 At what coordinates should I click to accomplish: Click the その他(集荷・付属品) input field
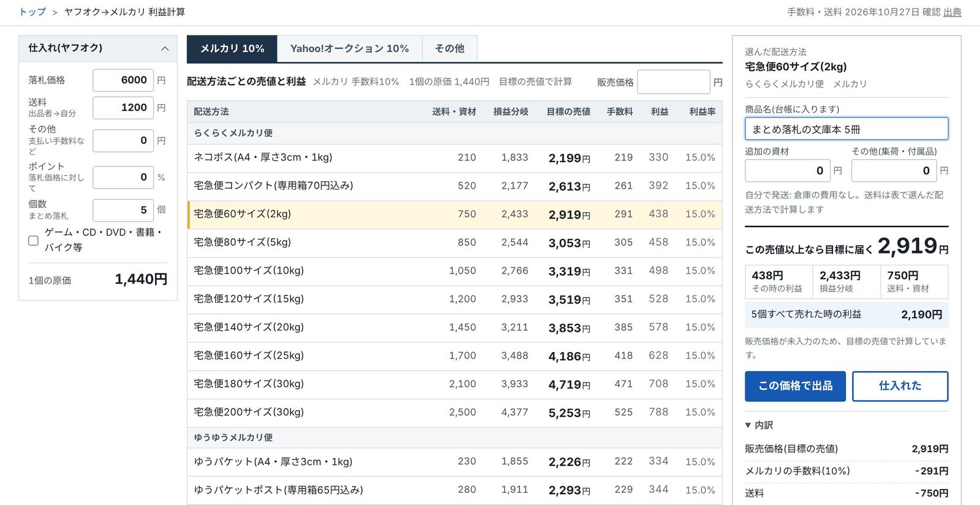tap(894, 171)
